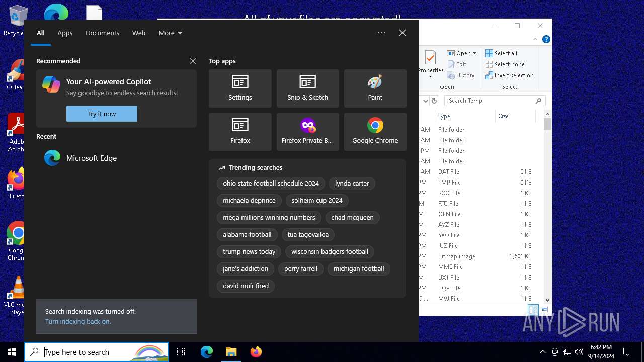Search trending mega millions winning numbers

point(269,218)
